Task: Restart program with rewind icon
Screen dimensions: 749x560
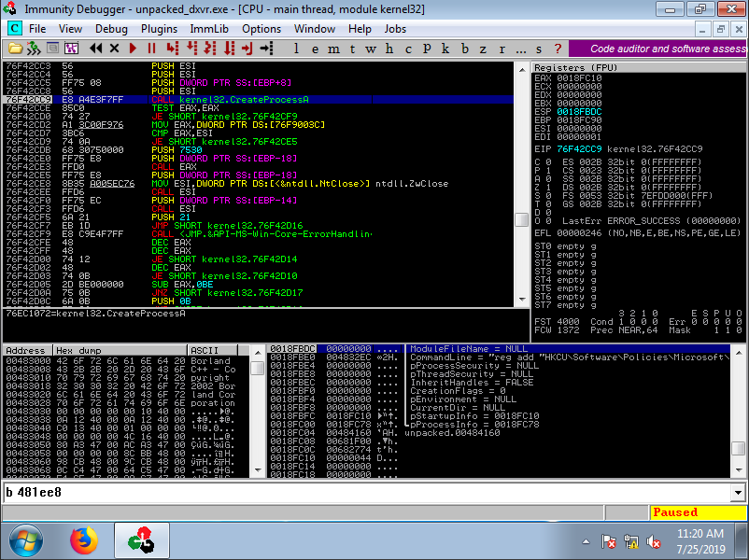Action: (x=96, y=49)
